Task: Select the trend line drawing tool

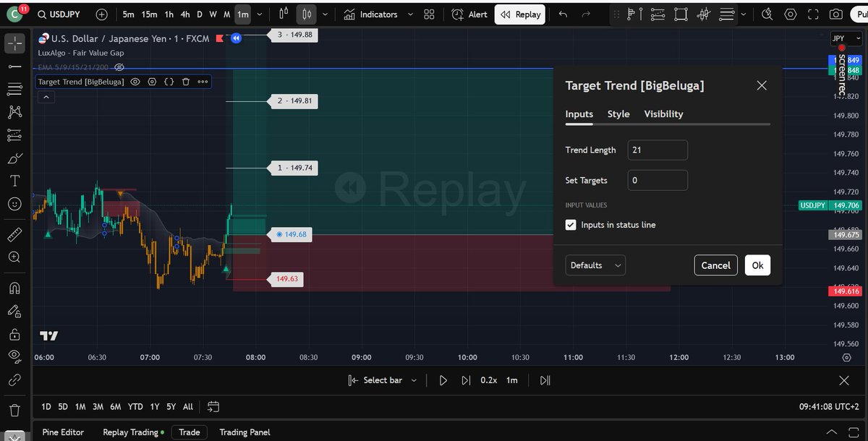Action: (14, 66)
